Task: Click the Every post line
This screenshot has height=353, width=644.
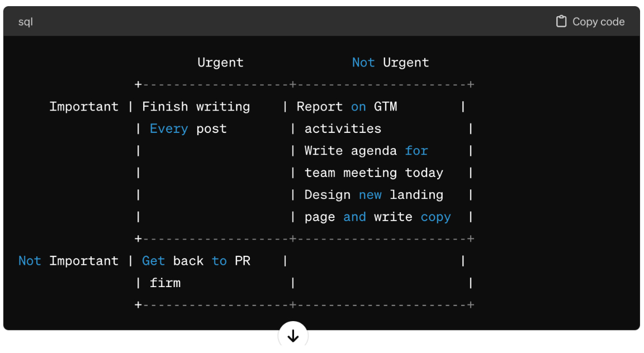Action: (x=188, y=129)
